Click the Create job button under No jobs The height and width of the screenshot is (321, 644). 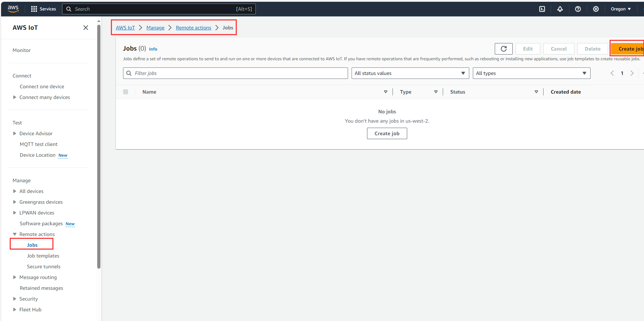coord(387,133)
